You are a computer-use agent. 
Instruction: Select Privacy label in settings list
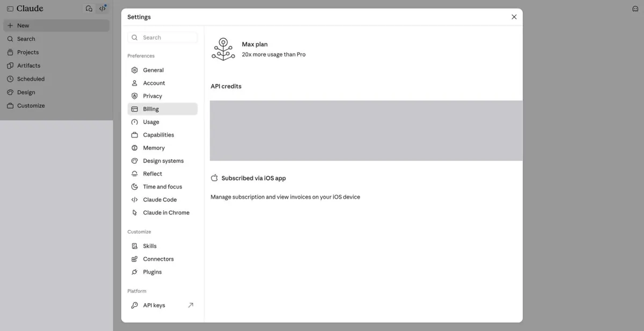[x=152, y=96]
